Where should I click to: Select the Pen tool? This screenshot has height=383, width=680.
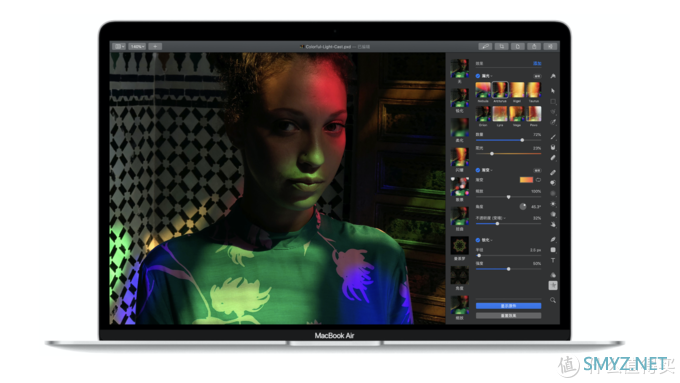(x=553, y=239)
